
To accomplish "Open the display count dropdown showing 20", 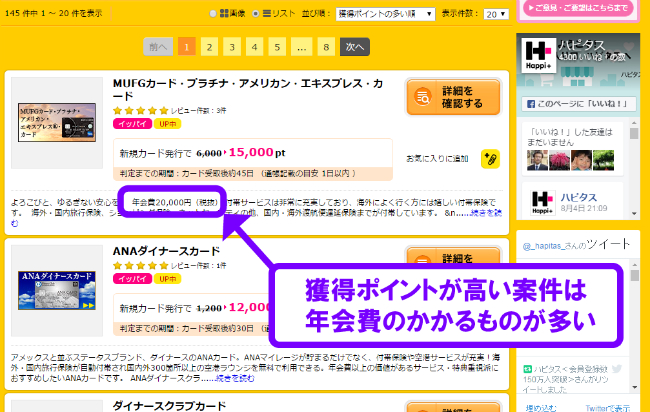I will (496, 14).
